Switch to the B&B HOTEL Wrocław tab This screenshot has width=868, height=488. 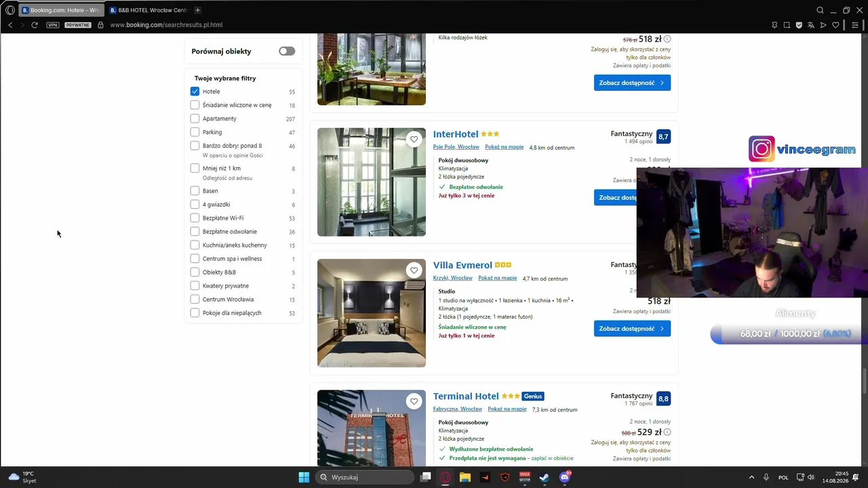tap(148, 10)
